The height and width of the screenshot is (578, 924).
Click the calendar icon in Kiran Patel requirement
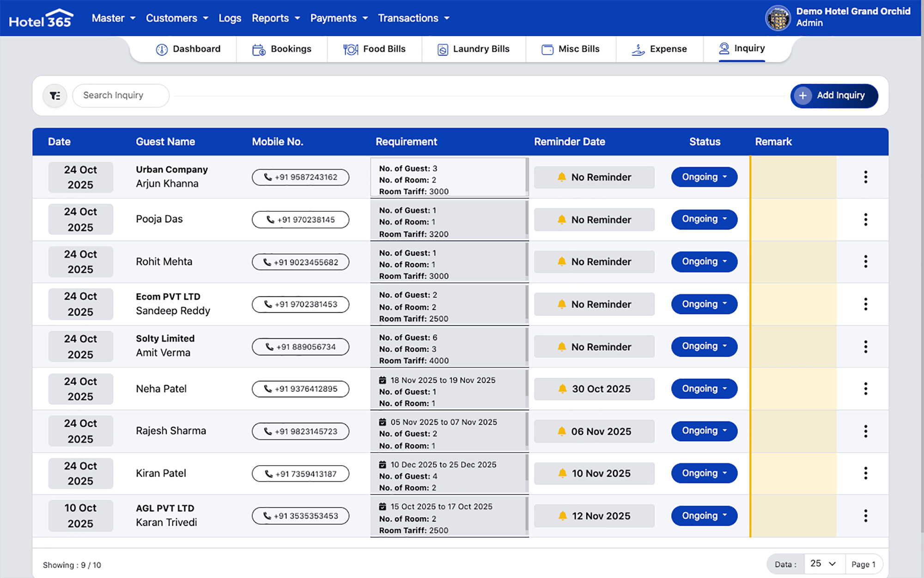point(383,464)
